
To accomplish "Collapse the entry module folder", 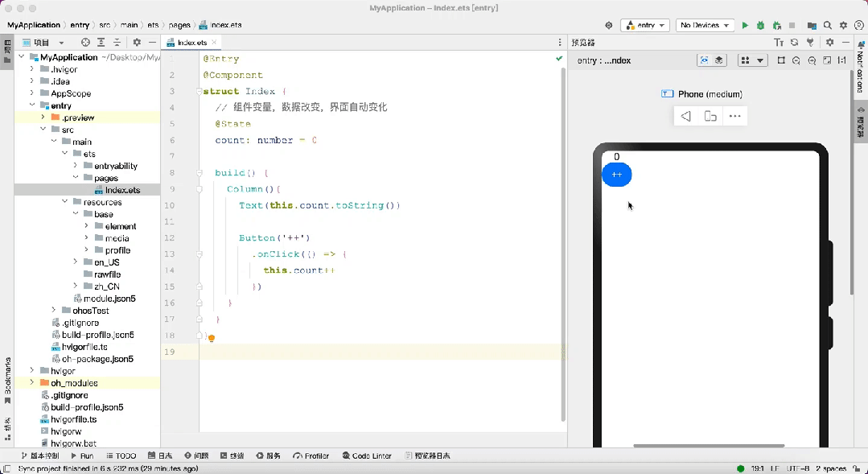I will coord(31,105).
